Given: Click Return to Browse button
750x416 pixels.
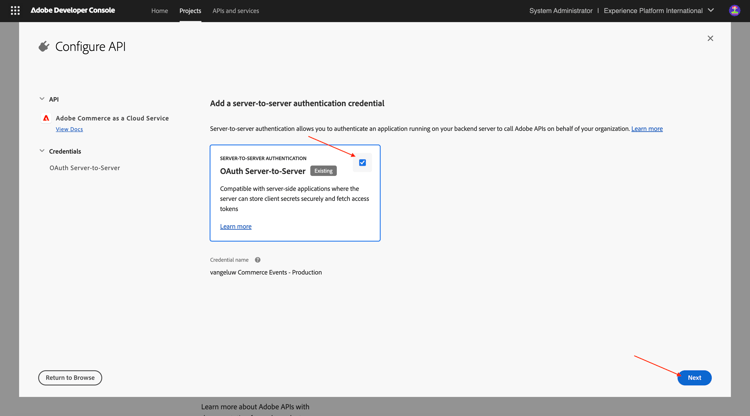Looking at the screenshot, I should pyautogui.click(x=70, y=378).
